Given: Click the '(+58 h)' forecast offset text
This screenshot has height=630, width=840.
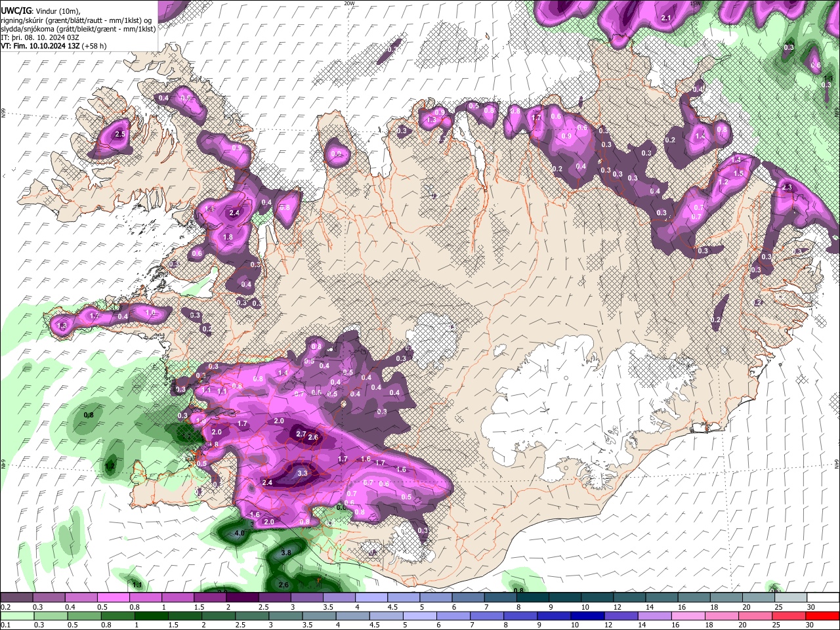Looking at the screenshot, I should pyautogui.click(x=94, y=46).
